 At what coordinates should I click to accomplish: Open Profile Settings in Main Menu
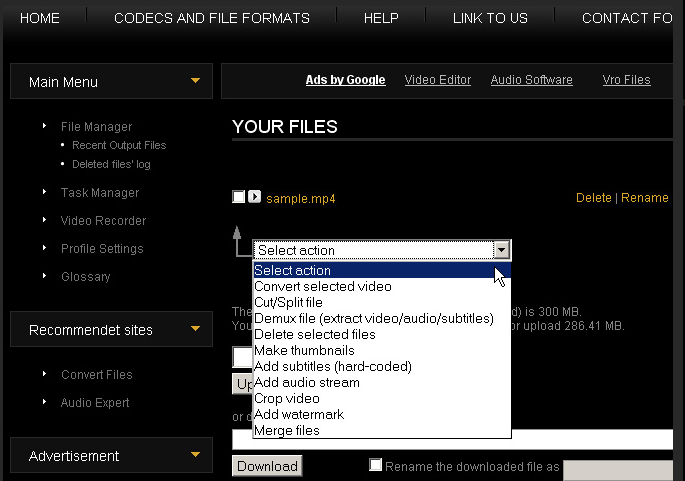point(102,249)
